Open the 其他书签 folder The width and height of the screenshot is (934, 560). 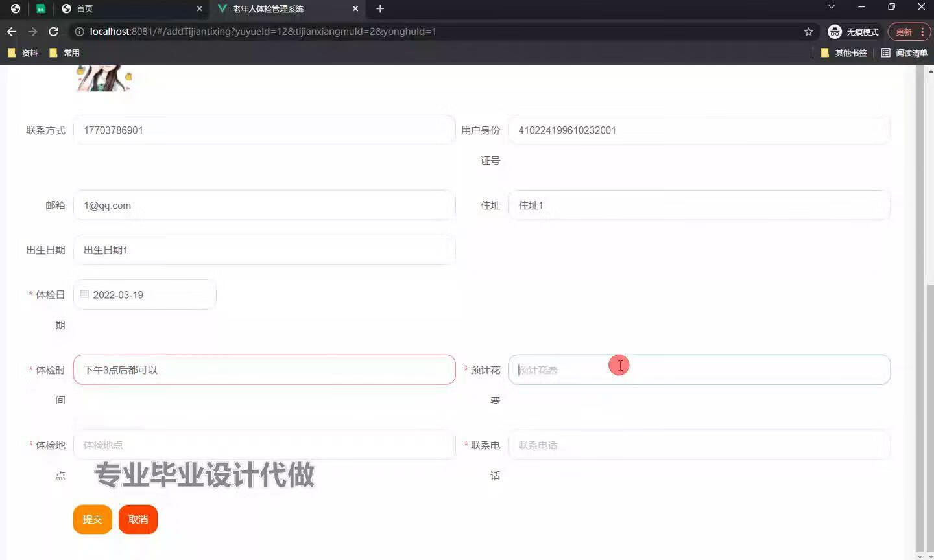pyautogui.click(x=844, y=53)
